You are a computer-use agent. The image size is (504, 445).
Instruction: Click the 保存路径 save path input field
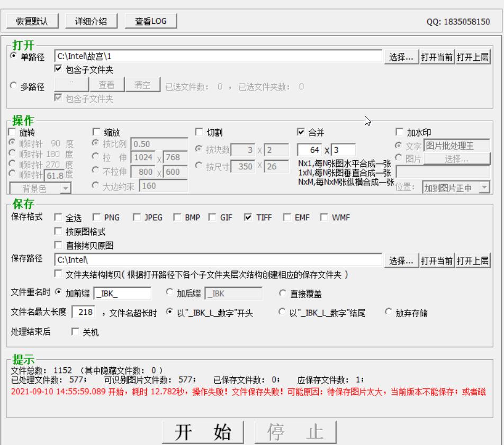tap(212, 261)
